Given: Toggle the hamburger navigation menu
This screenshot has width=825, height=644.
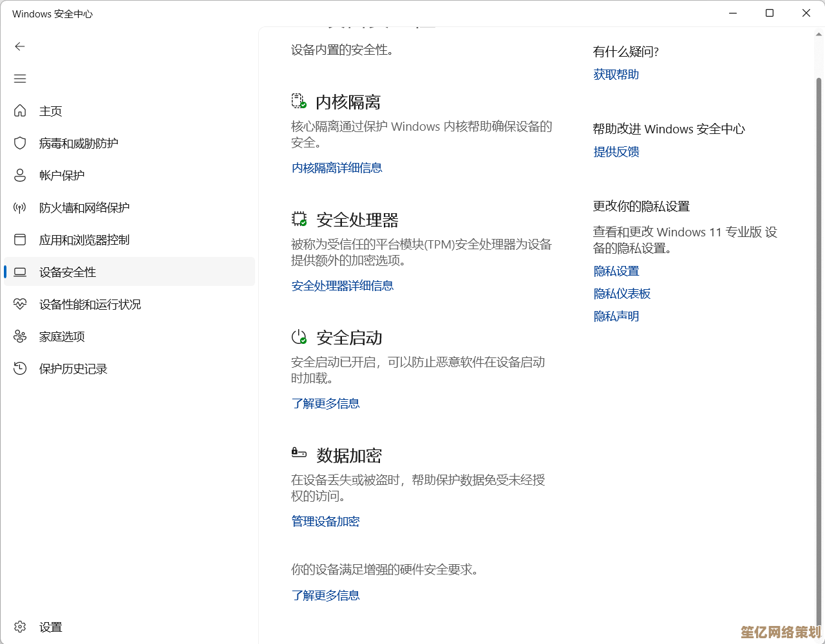Looking at the screenshot, I should point(20,79).
